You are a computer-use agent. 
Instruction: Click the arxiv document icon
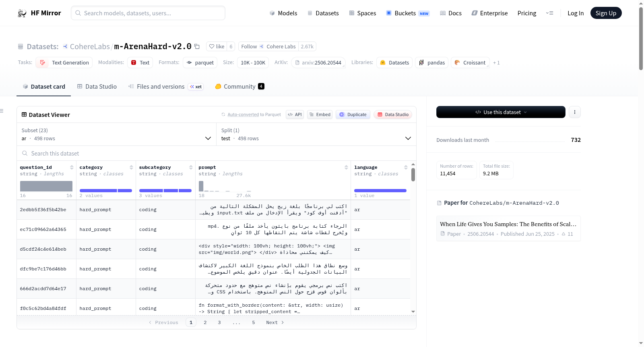(297, 62)
